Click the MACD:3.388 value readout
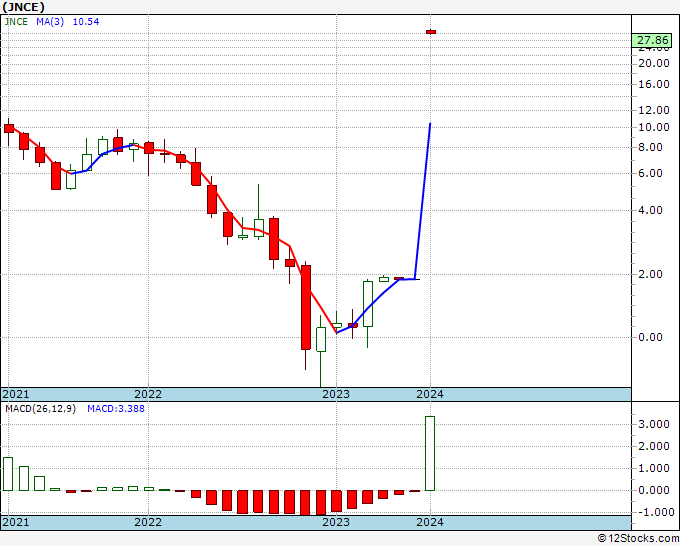This screenshot has height=546, width=680. pos(116,409)
